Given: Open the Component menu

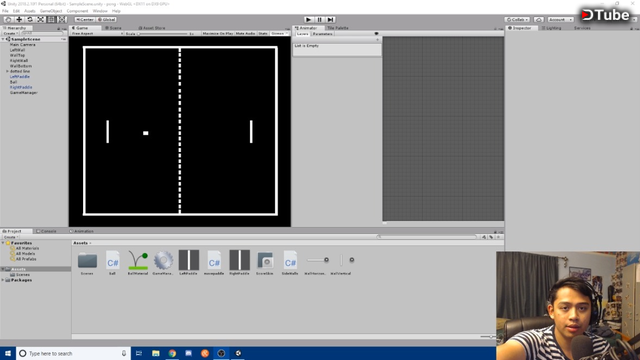Looking at the screenshot, I should [x=77, y=11].
